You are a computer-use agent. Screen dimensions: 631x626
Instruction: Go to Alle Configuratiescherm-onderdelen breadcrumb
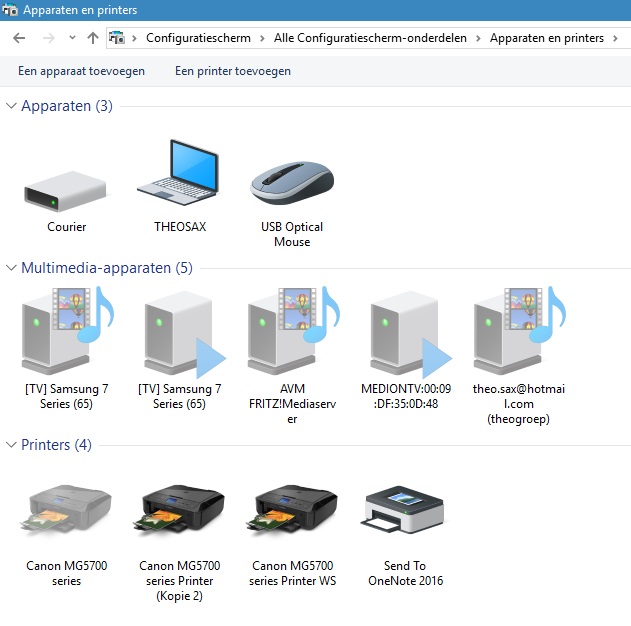[370, 38]
